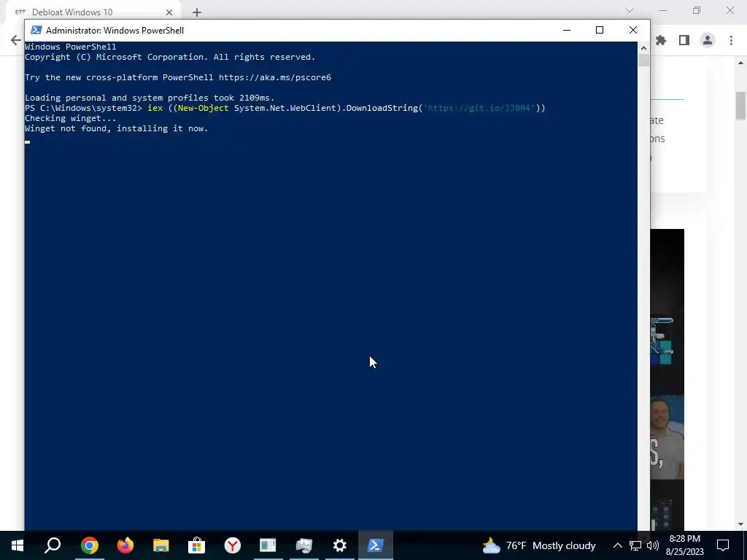This screenshot has width=747, height=560.
Task: Open Chrome extensions puzzle icon
Action: [x=661, y=41]
